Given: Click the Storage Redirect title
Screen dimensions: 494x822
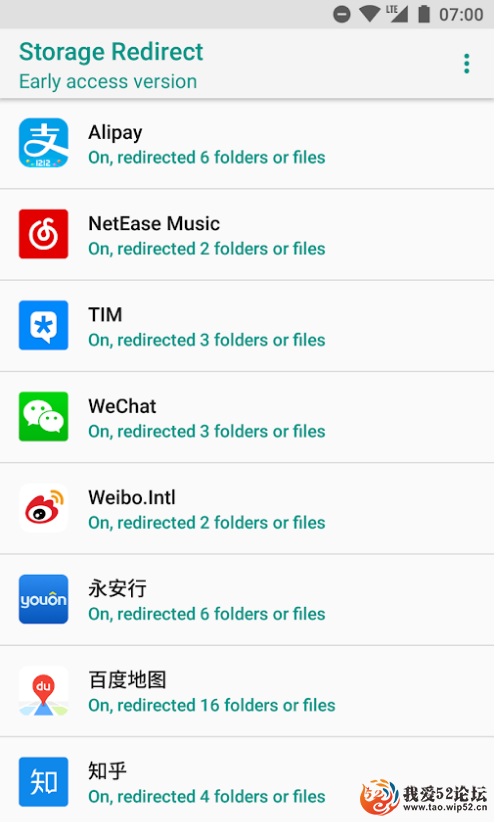Looking at the screenshot, I should (111, 52).
